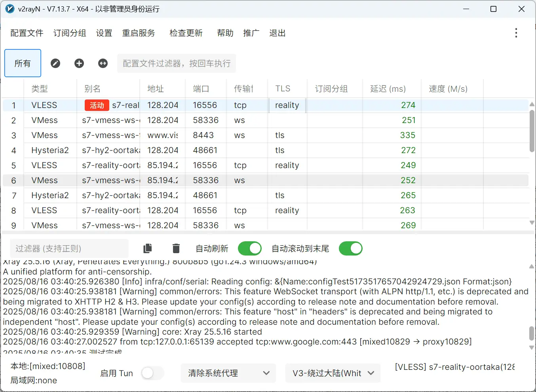Sort by the 延迟 (ms) column header

(392, 89)
